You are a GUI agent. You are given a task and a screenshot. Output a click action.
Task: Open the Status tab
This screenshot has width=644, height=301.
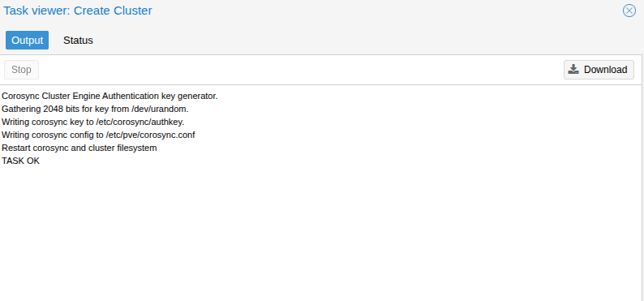78,41
